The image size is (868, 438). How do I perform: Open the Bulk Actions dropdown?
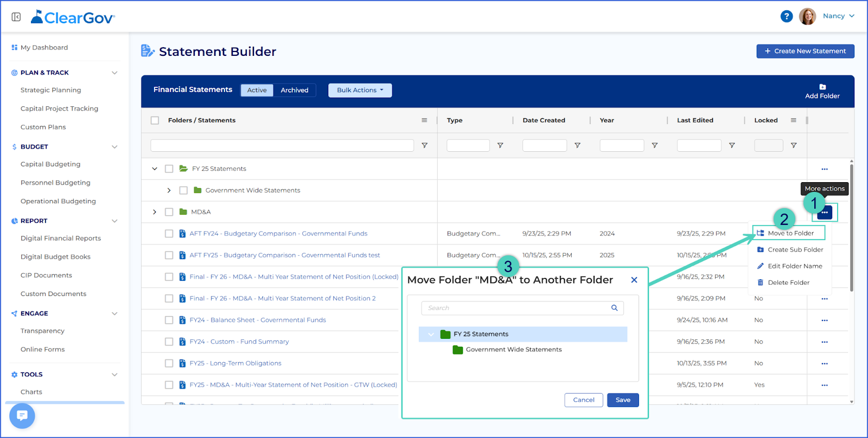tap(360, 90)
